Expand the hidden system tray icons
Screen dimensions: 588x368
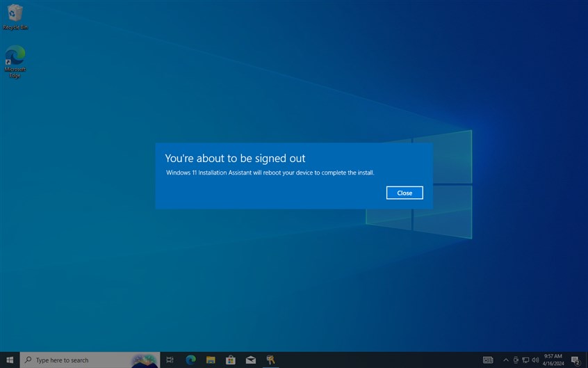505,360
